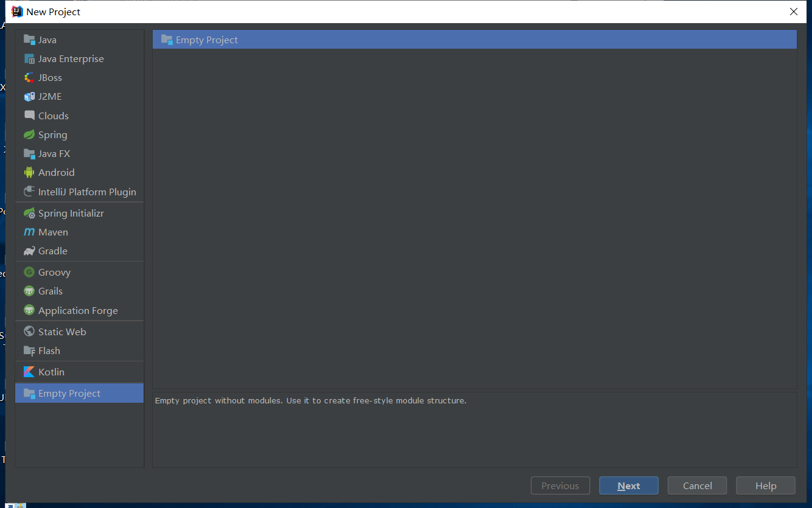Select the Spring Initializr icon
Screen dimensions: 812x508
point(29,214)
